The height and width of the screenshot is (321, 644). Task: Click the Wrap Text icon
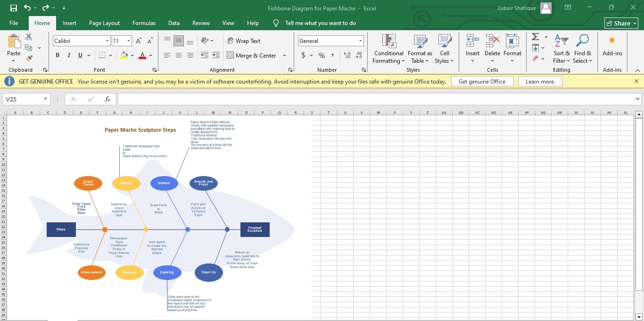(244, 41)
